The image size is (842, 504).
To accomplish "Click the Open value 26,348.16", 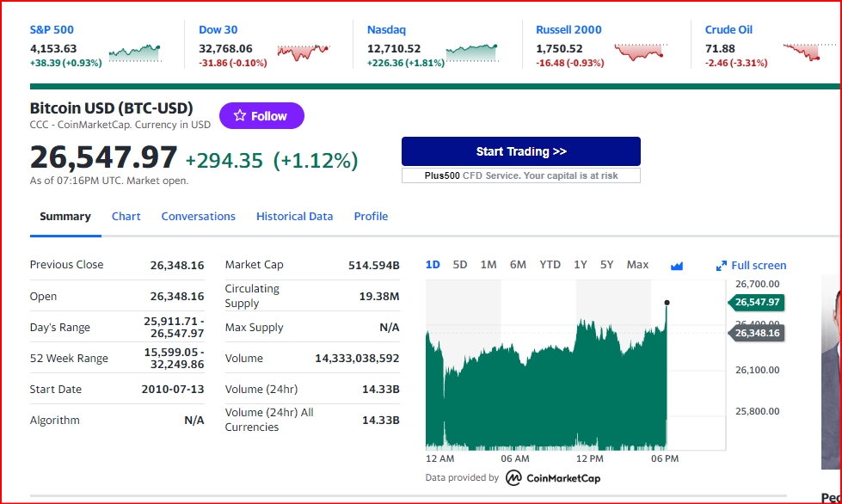I will [177, 296].
